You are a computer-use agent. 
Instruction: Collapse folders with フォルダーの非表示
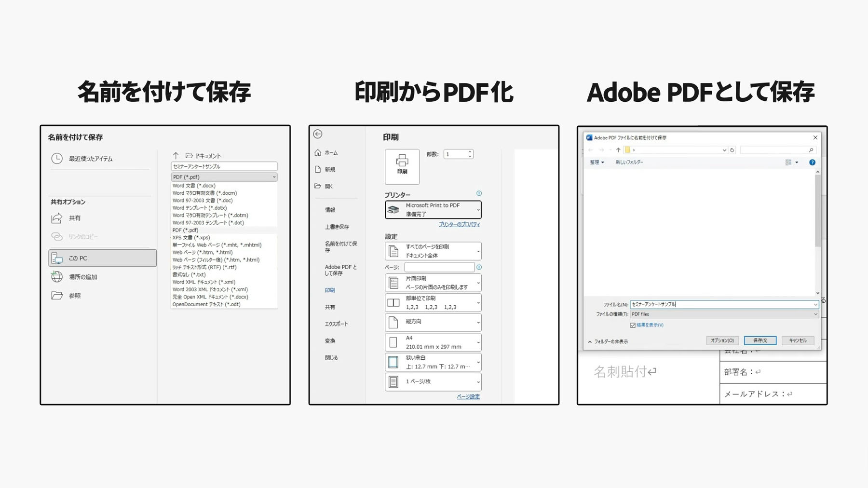pos(608,342)
